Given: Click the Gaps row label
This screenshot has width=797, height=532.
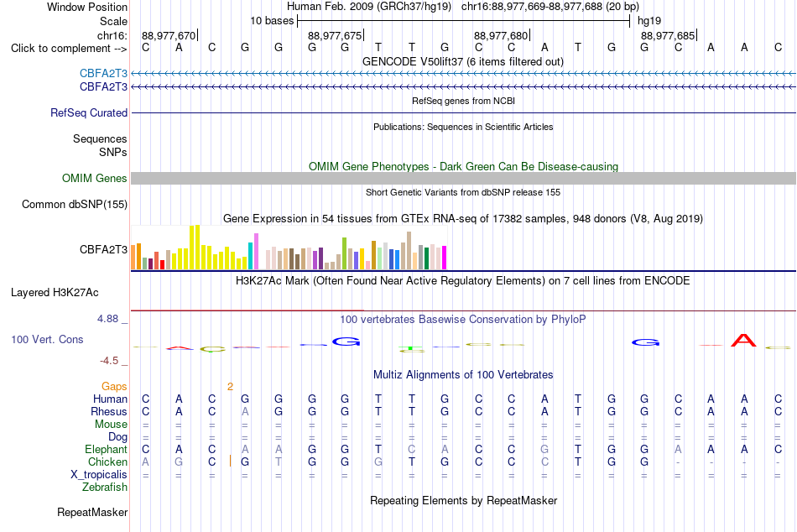Looking at the screenshot, I should 114,387.
